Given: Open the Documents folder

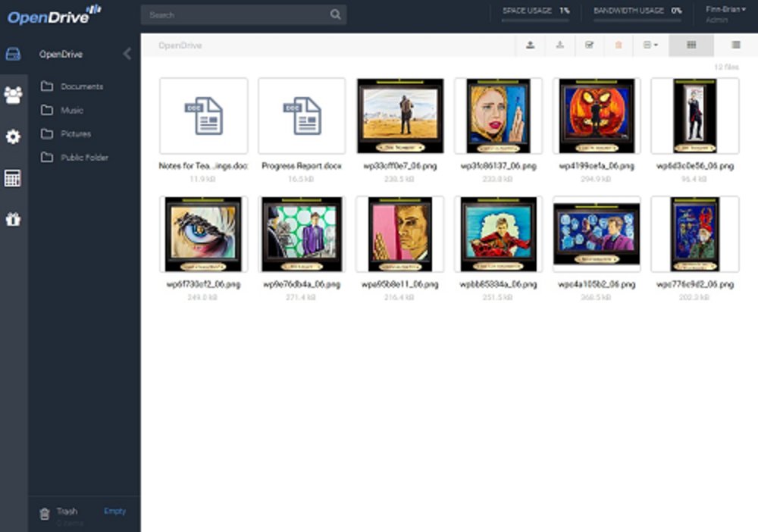Looking at the screenshot, I should pos(72,86).
